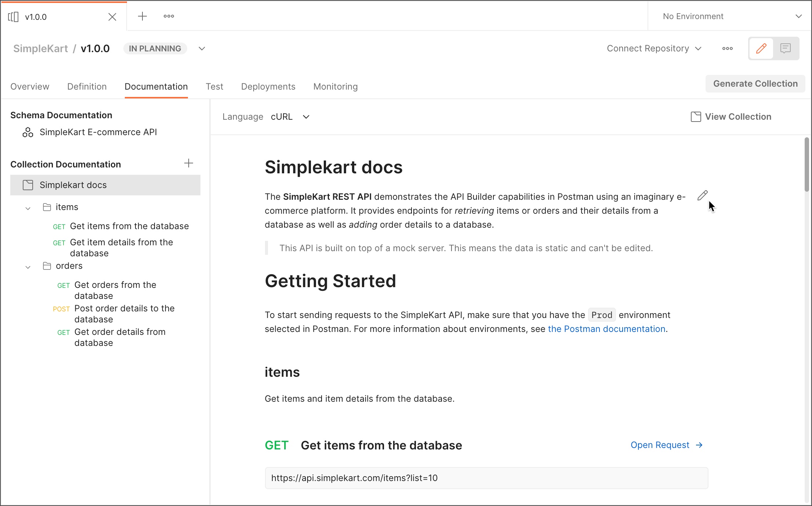This screenshot has height=506, width=812.
Task: Open Post order details to the database
Action: [124, 314]
